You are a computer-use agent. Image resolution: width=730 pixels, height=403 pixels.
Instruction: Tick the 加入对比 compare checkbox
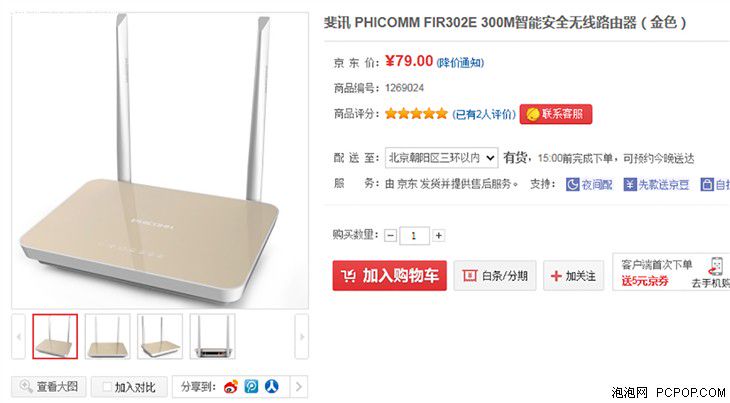tap(107, 387)
